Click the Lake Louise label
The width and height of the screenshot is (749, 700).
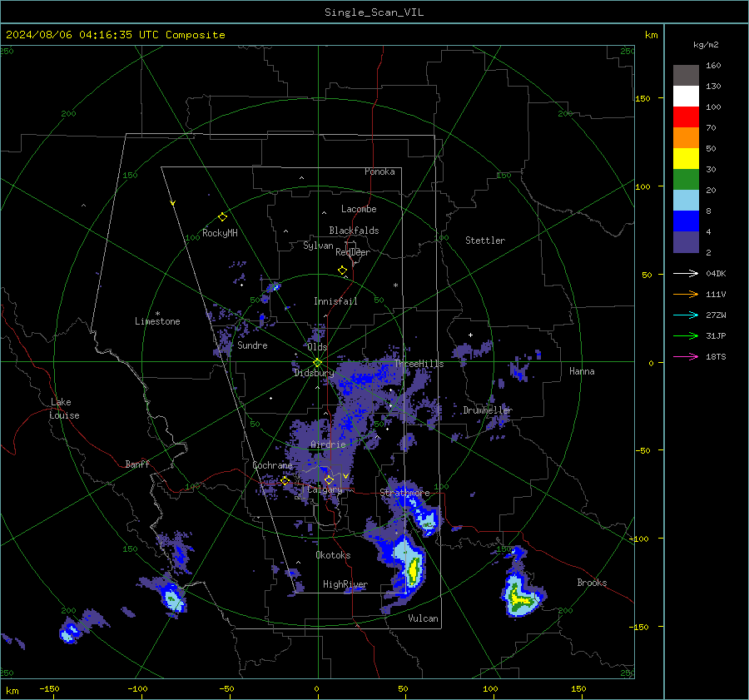64,409
